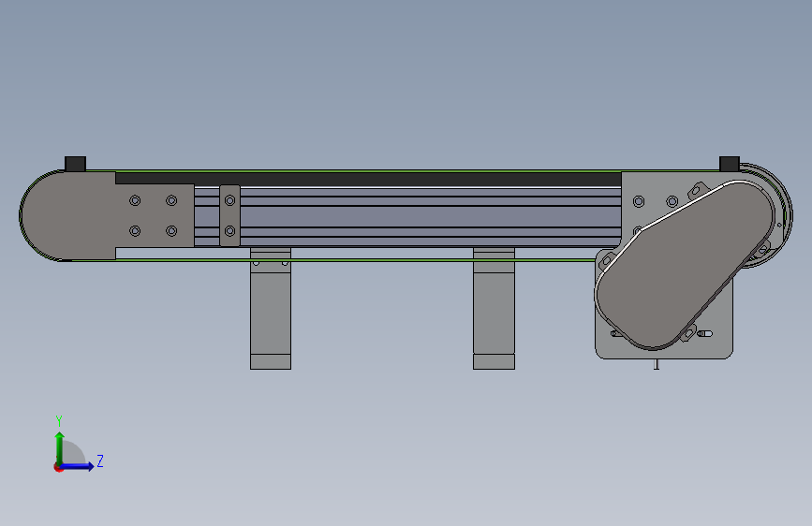Select the aluminum extrusion frame rail
Image resolution: width=812 pixels, height=526 pixels.
[430, 216]
